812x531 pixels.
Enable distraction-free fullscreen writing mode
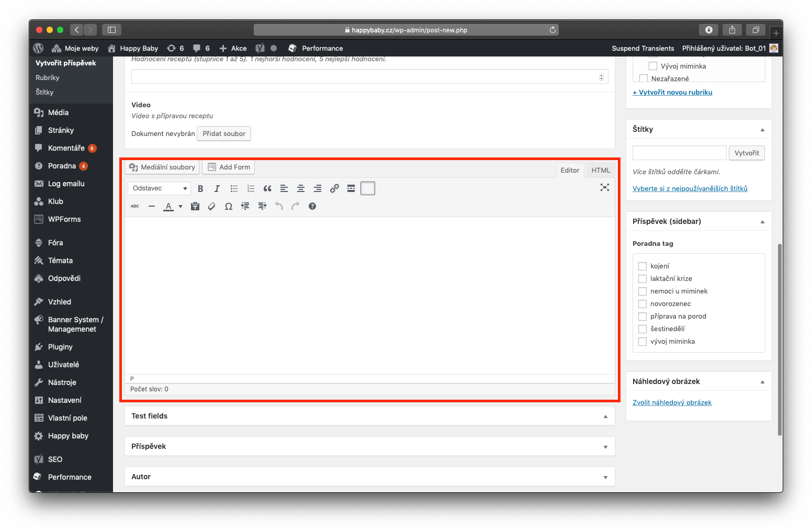click(605, 187)
